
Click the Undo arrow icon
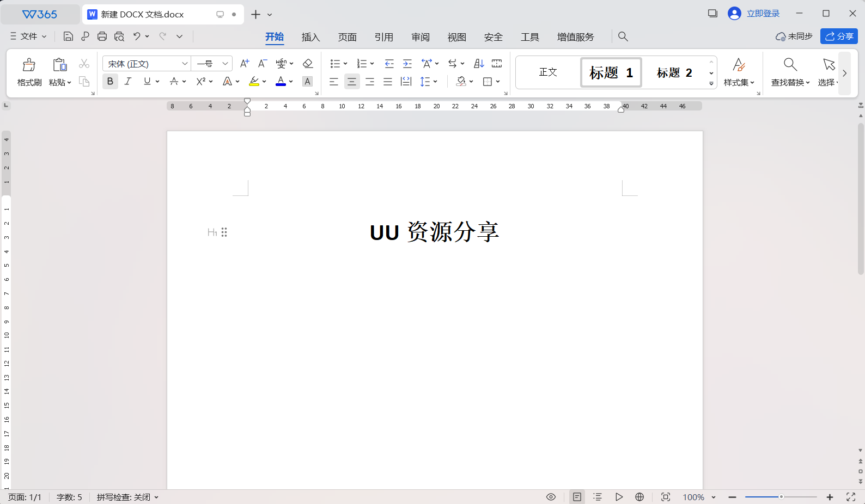137,36
